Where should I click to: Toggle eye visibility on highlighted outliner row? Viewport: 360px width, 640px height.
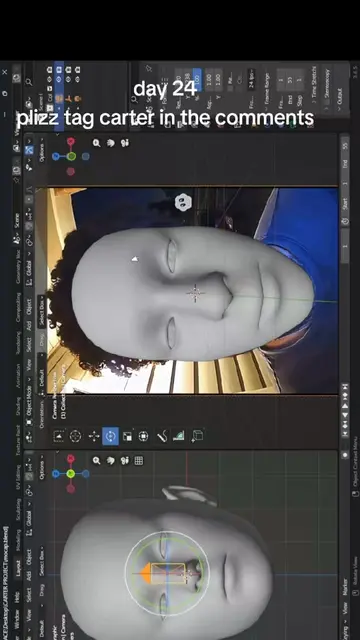[x=59, y=79]
